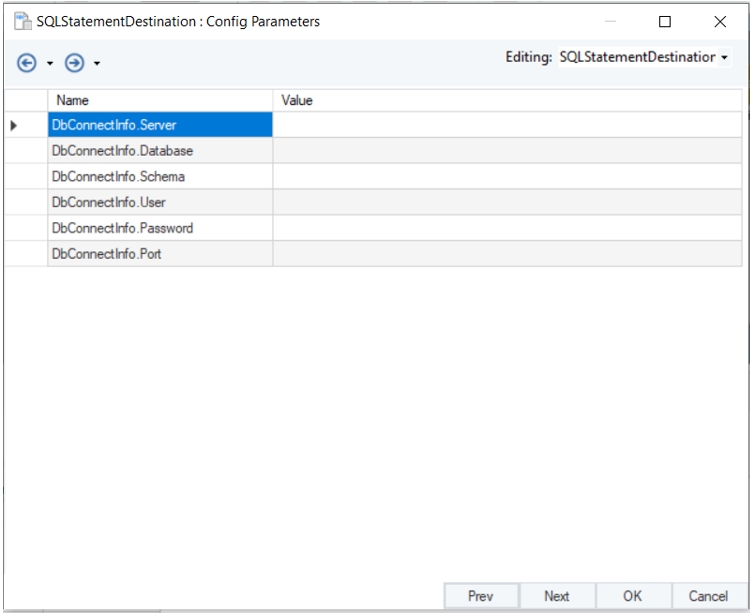Enter a value for DbConnectInfo.User
752x615 pixels.
507,203
